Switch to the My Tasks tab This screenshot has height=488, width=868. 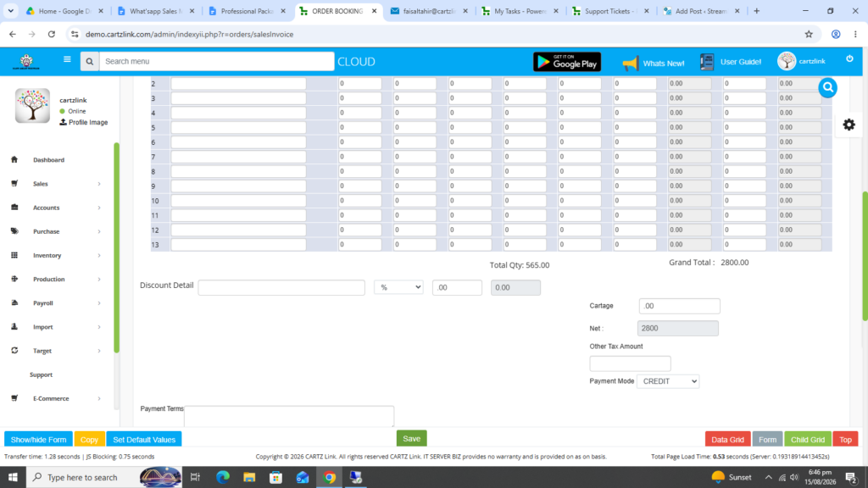(x=520, y=11)
